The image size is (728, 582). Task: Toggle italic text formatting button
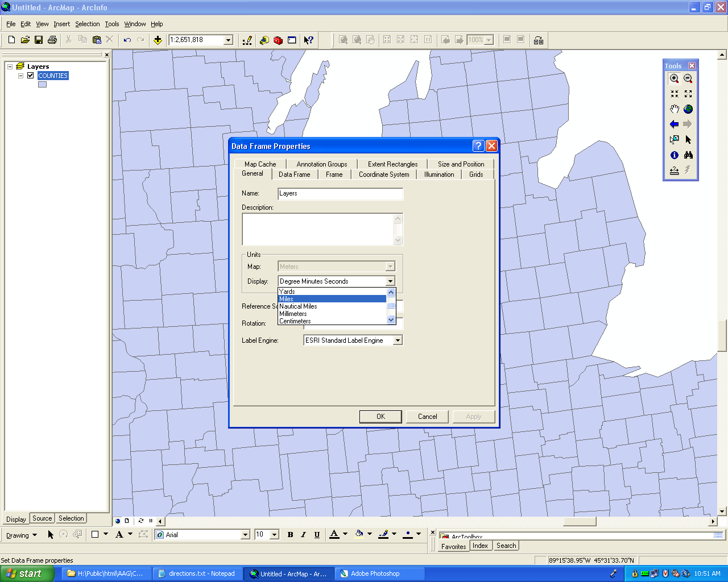point(303,535)
